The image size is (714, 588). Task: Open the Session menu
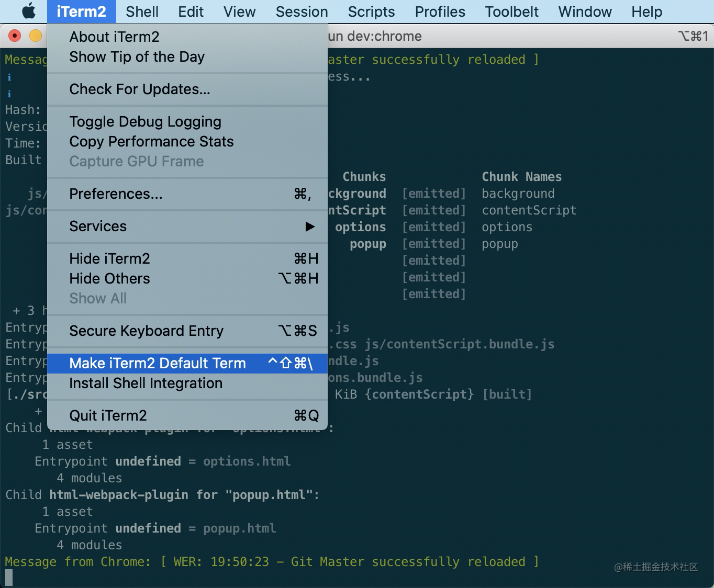pos(302,12)
